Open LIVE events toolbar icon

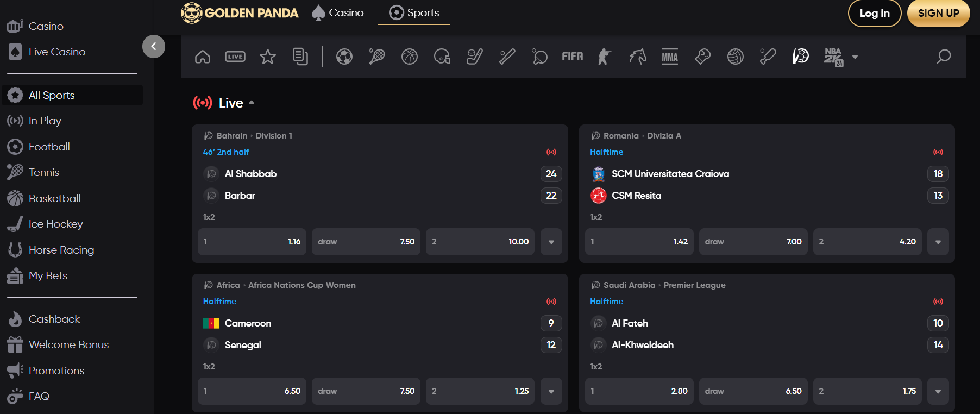coord(235,57)
